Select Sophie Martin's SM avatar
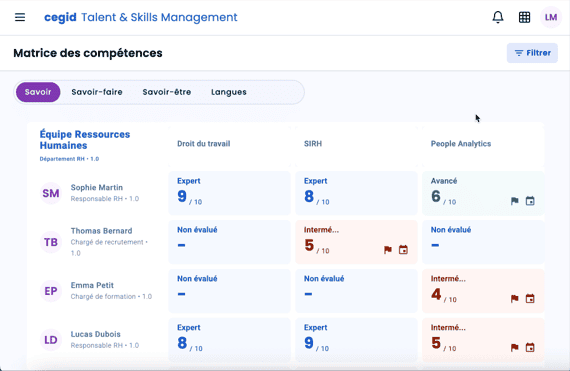Screen dimensions: 570x371 pos(51,193)
